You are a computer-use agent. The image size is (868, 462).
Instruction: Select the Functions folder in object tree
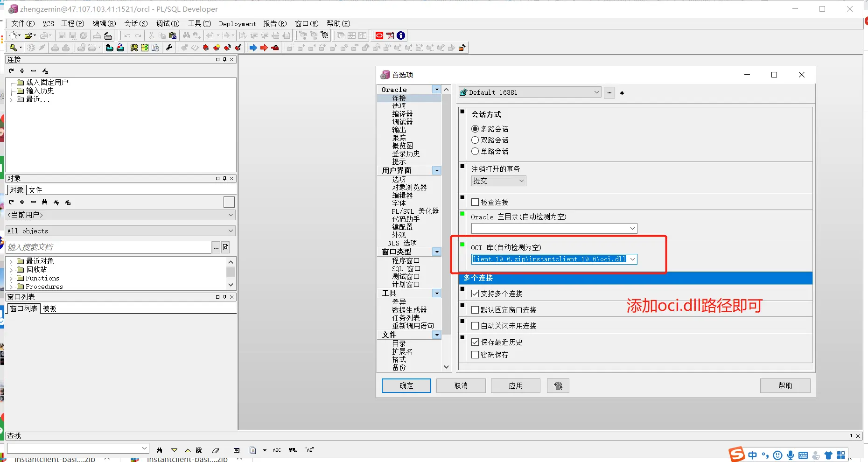(x=42, y=278)
